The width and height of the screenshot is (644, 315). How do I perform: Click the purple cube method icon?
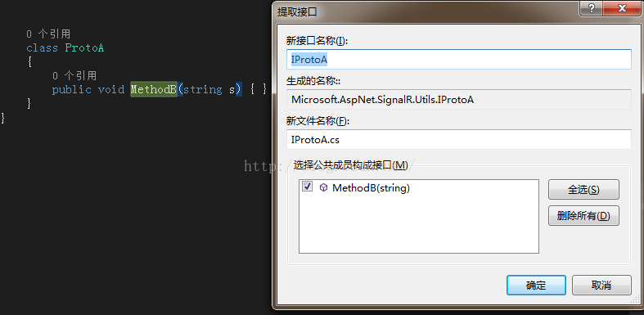324,187
